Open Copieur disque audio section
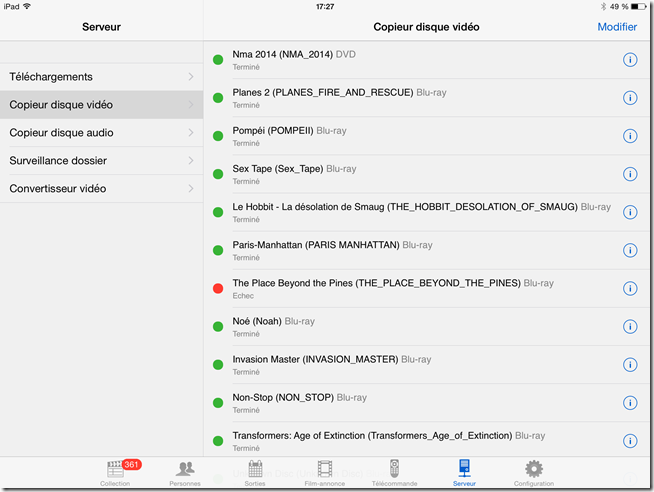 coord(101,133)
